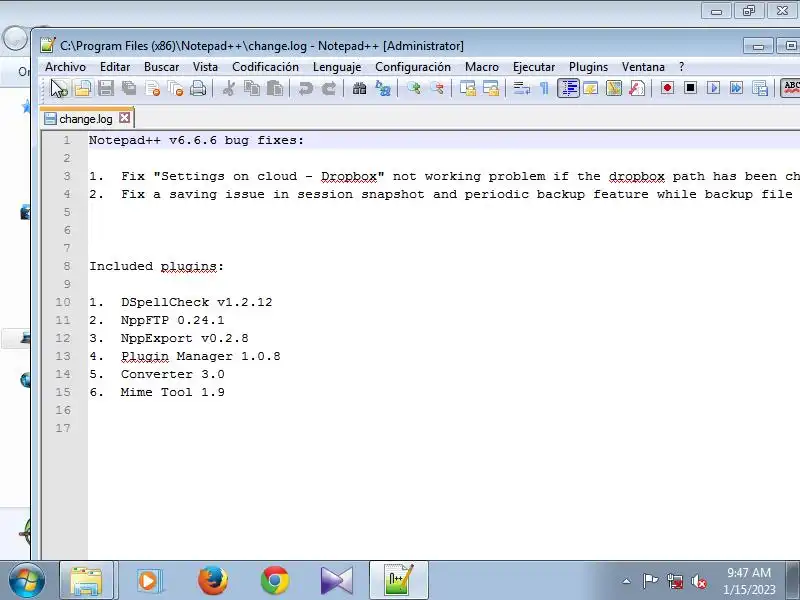Click the Close All toolbar icon
Screen dimensions: 800x600
[176, 88]
